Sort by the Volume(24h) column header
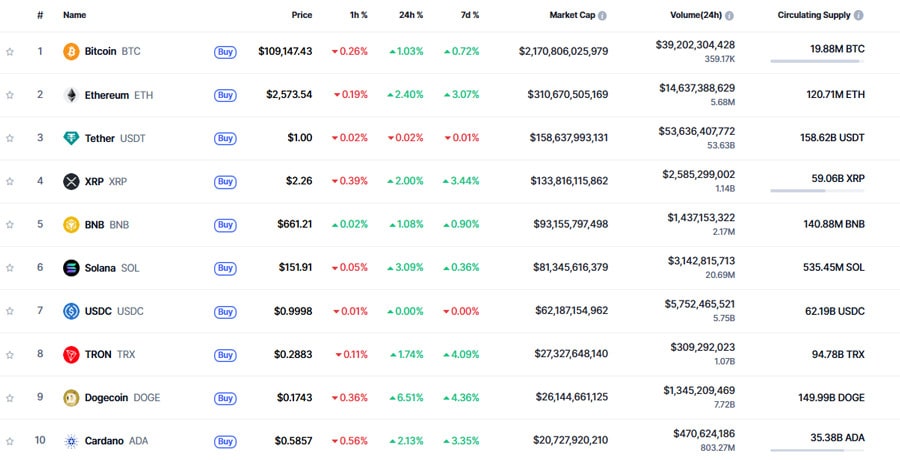This screenshot has height=460, width=900. (x=696, y=16)
